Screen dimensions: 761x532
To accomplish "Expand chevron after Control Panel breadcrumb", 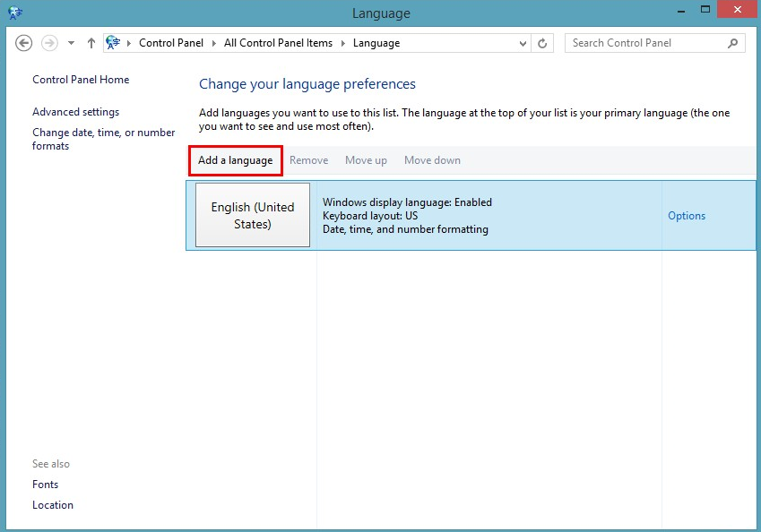I will pos(214,43).
